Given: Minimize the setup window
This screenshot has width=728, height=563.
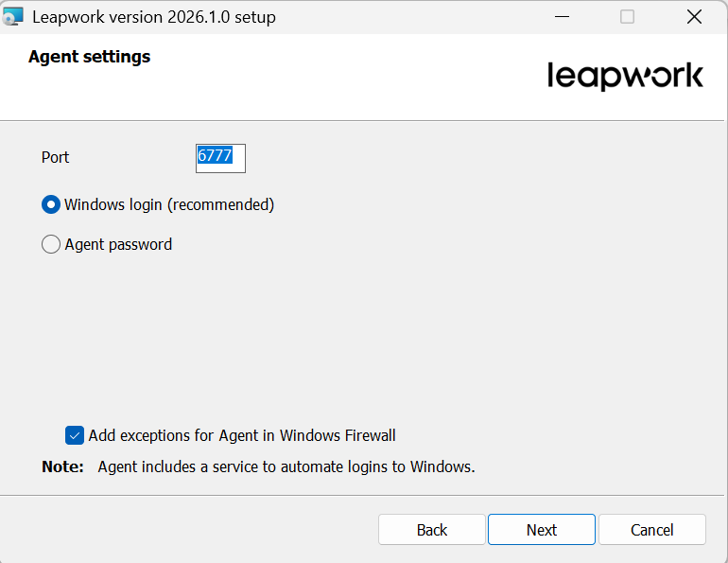Looking at the screenshot, I should click(x=562, y=17).
